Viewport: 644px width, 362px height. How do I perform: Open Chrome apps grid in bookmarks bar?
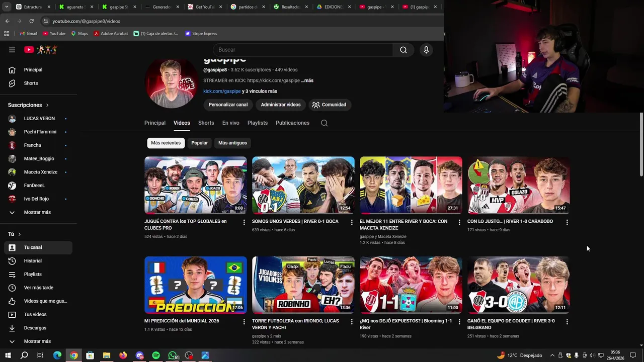pyautogui.click(x=7, y=34)
